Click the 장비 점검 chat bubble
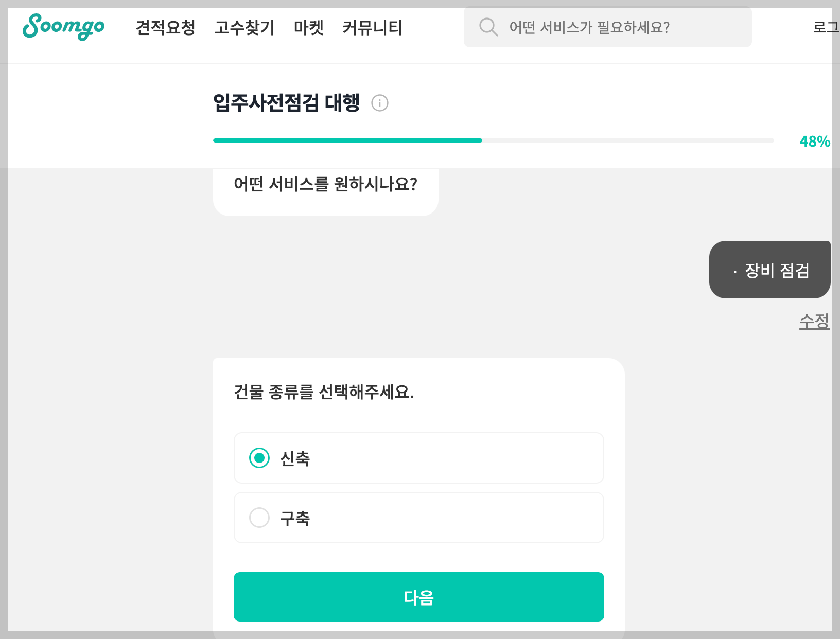 (x=770, y=270)
